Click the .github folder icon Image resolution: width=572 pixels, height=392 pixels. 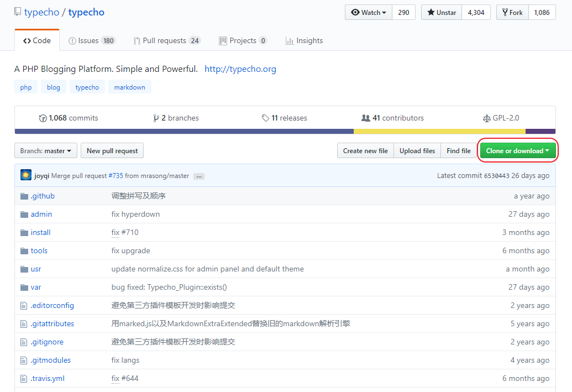24,196
